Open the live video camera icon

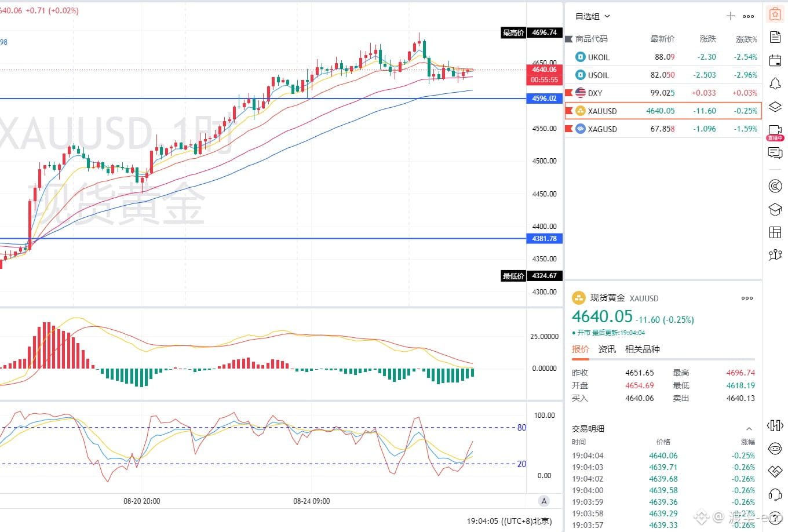click(775, 132)
